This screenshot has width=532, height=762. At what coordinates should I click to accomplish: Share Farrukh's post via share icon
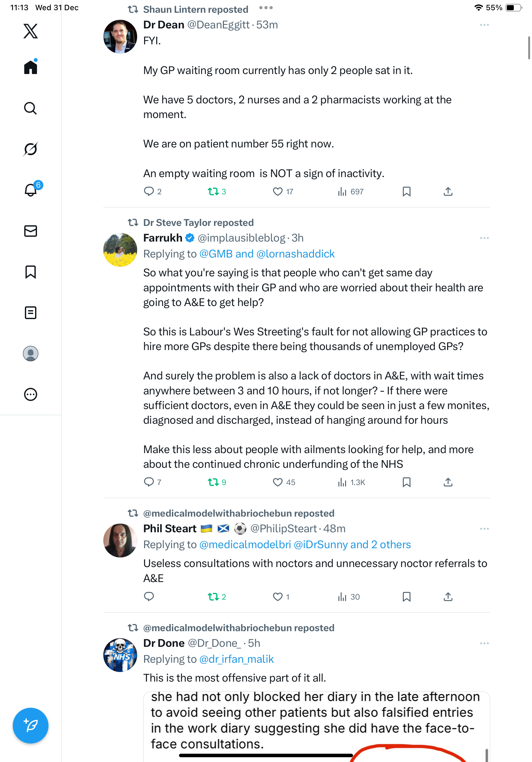click(x=448, y=482)
